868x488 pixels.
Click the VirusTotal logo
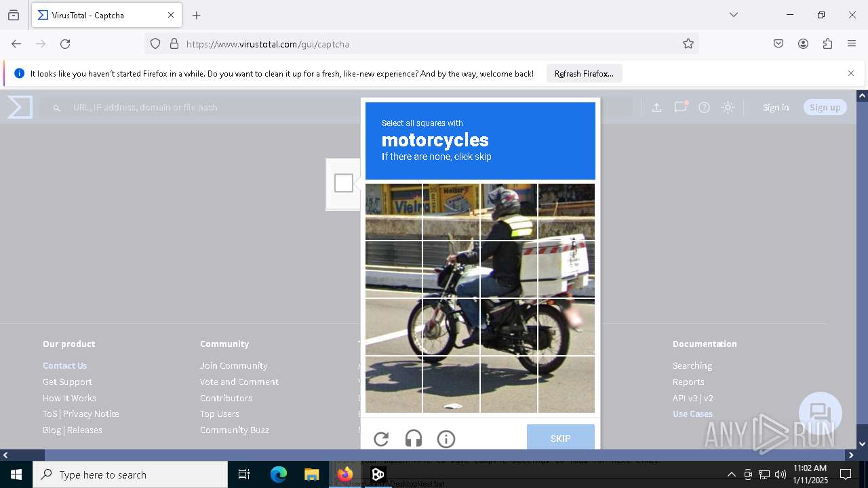pos(20,107)
